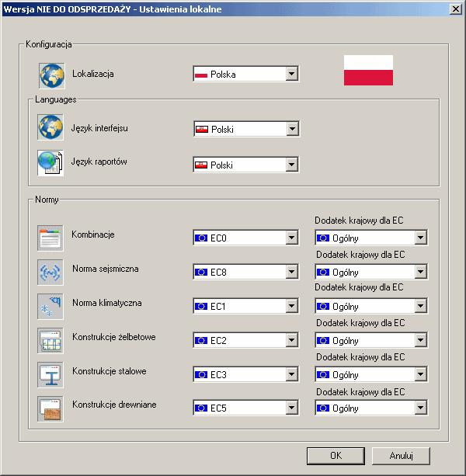
Task: Click the Lokalizacja label
Action: click(93, 74)
